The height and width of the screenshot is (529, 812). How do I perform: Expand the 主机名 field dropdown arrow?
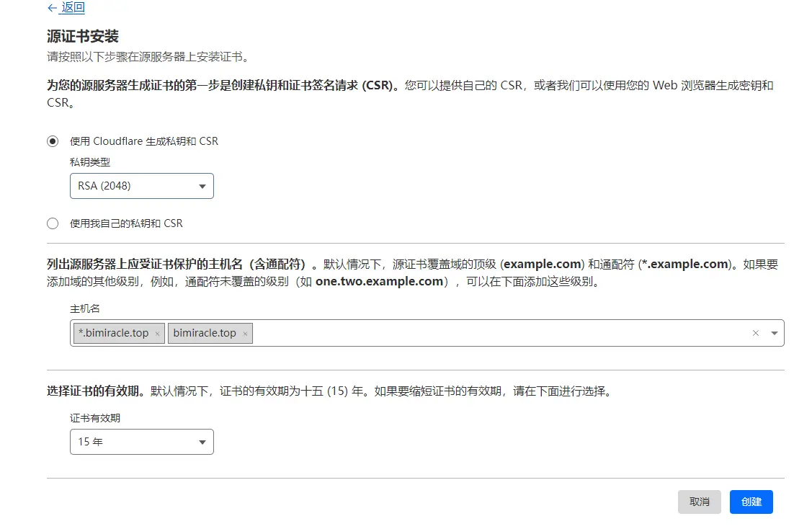point(775,333)
